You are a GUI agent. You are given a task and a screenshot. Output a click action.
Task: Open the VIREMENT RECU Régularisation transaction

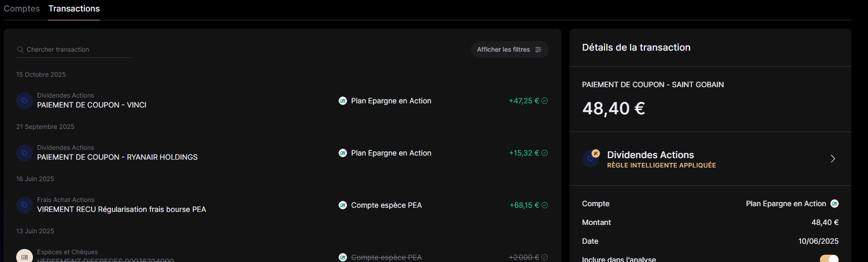[x=121, y=209]
